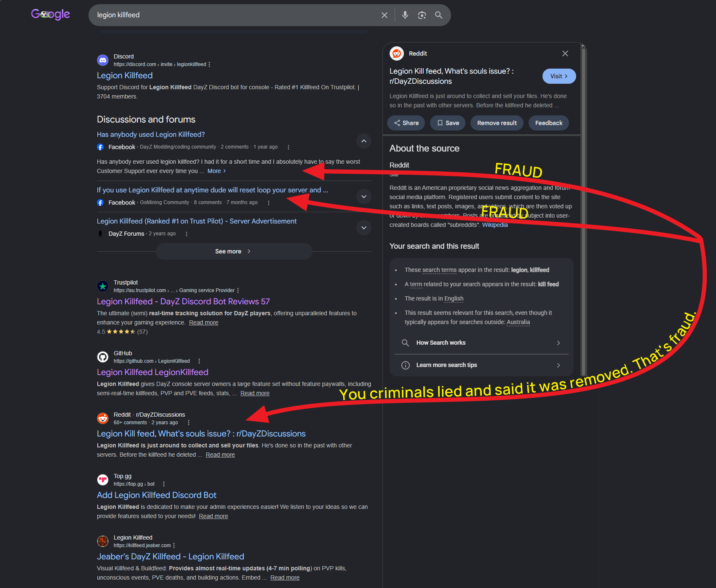Open Google Lens image search
Screen dimensions: 716x588
[x=422, y=15]
